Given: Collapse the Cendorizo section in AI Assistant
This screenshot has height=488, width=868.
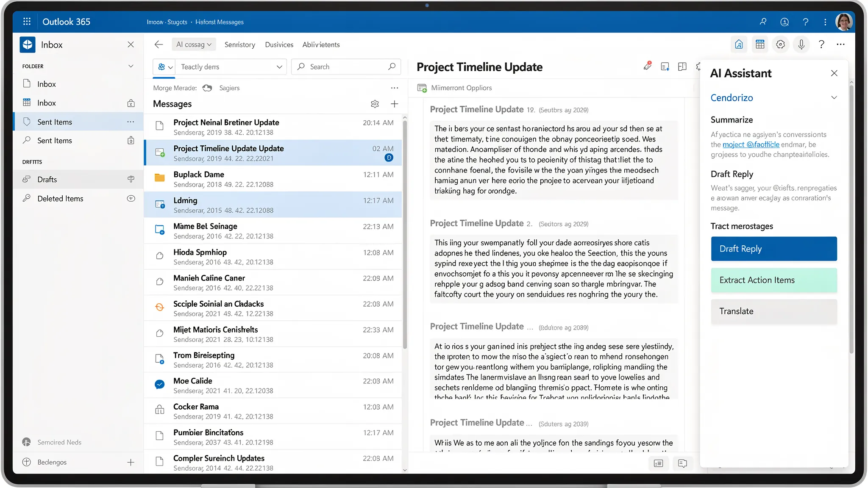Looking at the screenshot, I should tap(834, 97).
